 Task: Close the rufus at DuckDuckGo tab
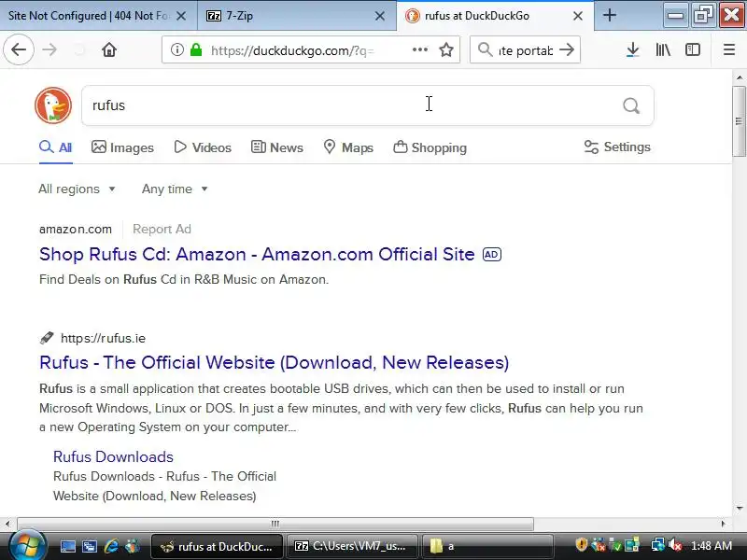click(578, 16)
